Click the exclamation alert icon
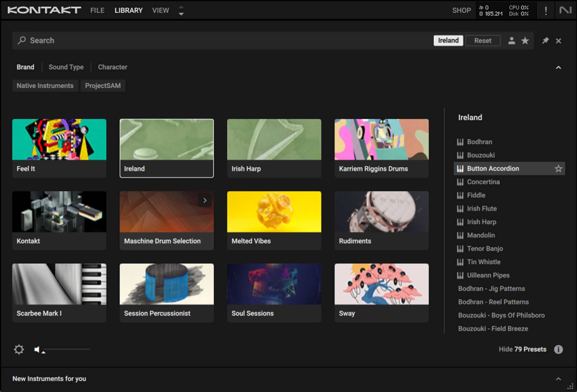 click(546, 11)
